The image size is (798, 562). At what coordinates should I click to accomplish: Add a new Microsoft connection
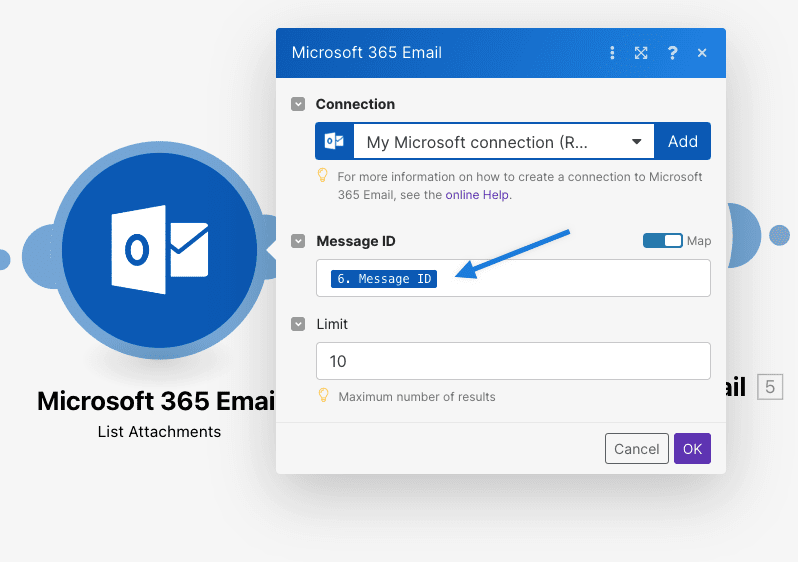point(682,141)
